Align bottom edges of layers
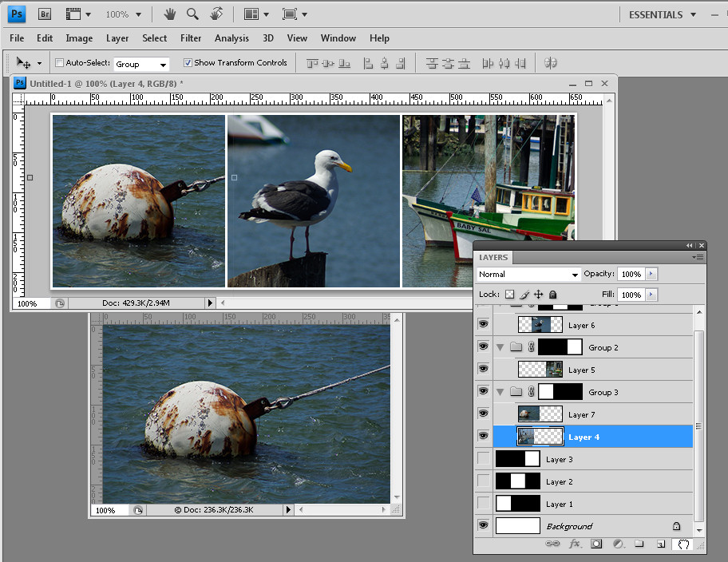Viewport: 728px width, 562px height. pyautogui.click(x=345, y=63)
